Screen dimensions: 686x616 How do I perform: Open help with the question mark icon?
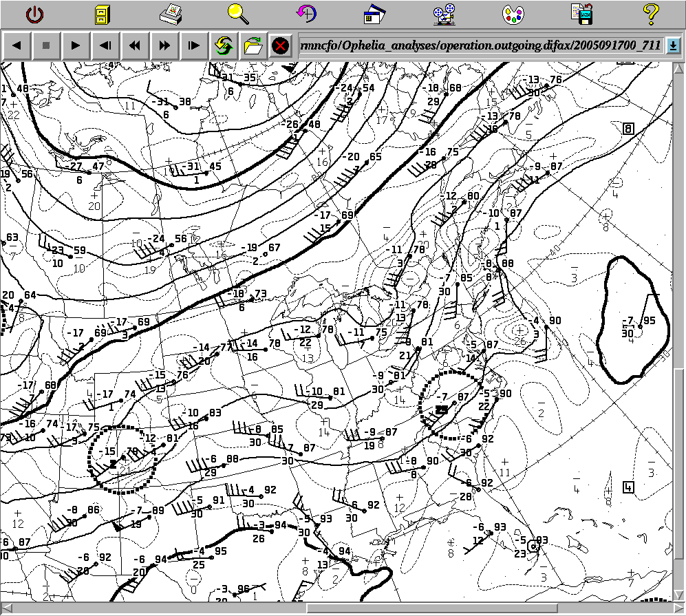point(650,14)
